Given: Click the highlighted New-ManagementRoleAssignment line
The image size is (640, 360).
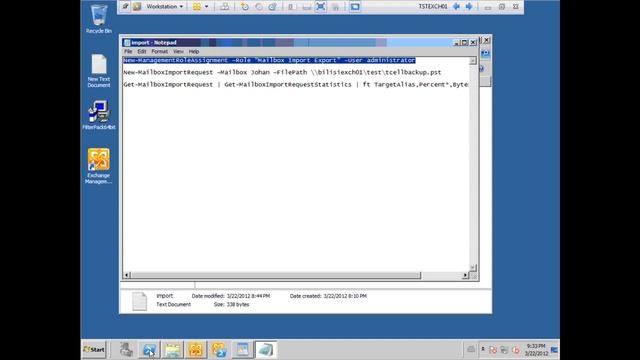Looking at the screenshot, I should 269,60.
